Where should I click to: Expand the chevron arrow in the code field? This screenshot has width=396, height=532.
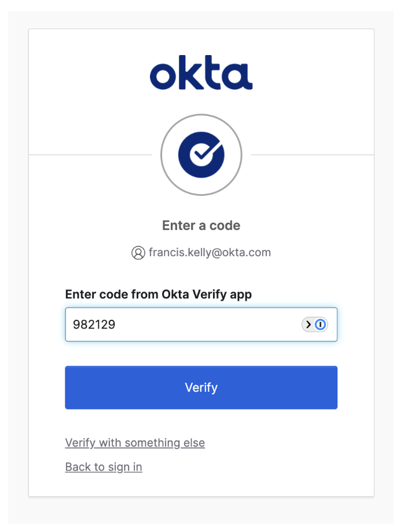pos(309,325)
